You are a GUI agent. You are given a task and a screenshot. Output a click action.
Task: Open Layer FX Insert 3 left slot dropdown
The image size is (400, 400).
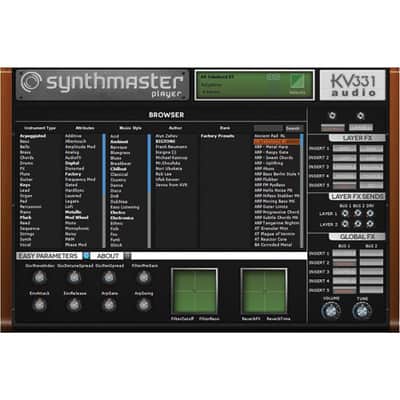coord(344,167)
